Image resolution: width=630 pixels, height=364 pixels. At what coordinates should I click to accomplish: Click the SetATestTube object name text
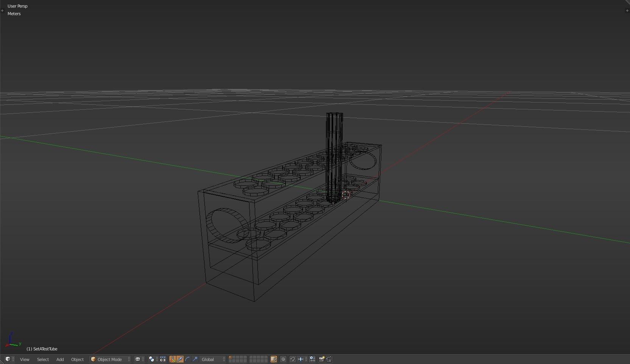[x=42, y=349]
